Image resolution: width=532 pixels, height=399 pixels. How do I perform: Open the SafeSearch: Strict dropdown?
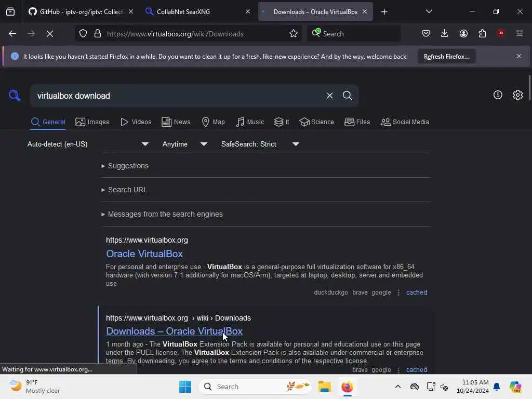pos(260,144)
